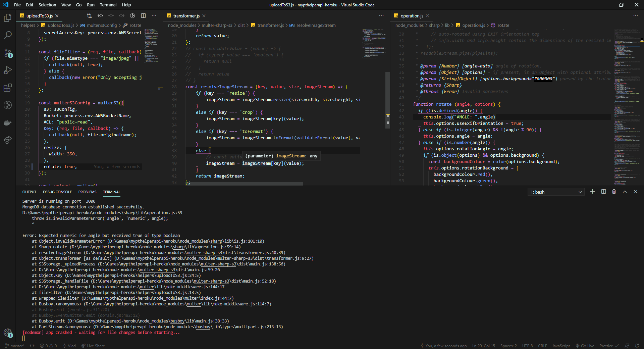Go to line via Ln 29, Col 15
Viewport: 644px width, 349px height.
[483, 346]
